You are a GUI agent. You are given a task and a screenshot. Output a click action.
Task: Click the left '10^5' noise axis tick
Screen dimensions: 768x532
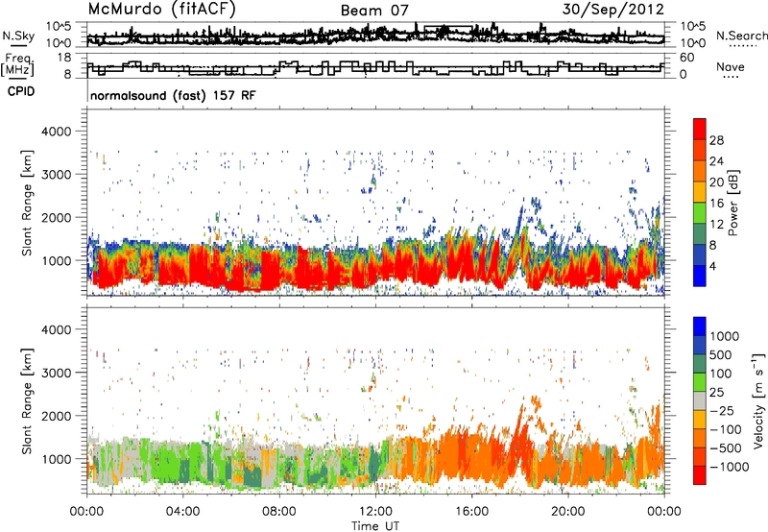click(59, 26)
